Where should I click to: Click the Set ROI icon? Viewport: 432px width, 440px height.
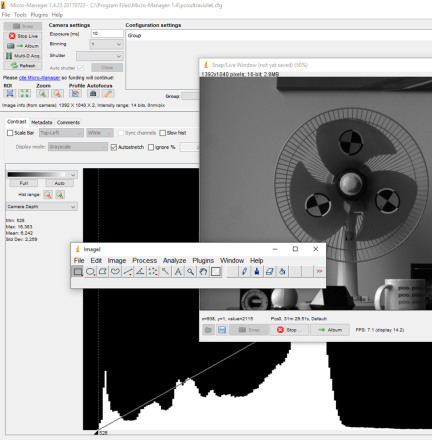tap(10, 94)
